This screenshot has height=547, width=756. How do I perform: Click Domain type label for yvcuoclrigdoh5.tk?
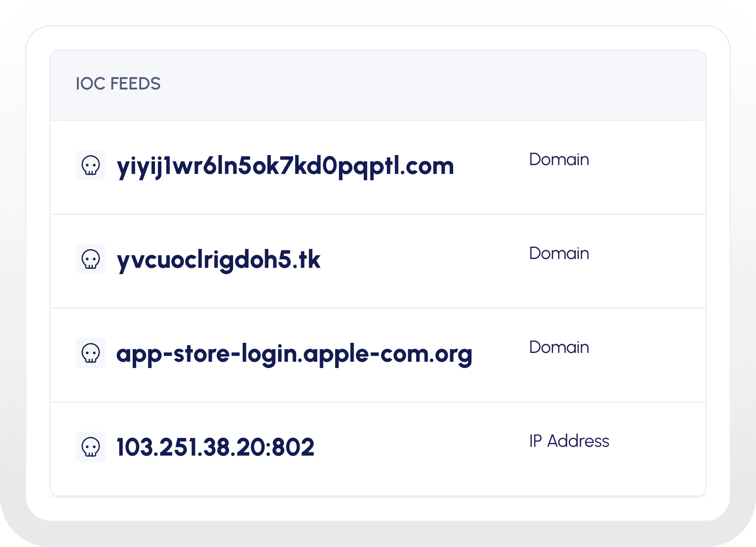tap(559, 253)
